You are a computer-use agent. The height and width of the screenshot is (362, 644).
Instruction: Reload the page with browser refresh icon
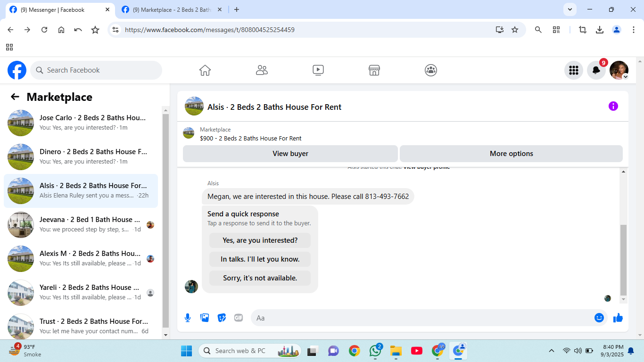point(44,30)
